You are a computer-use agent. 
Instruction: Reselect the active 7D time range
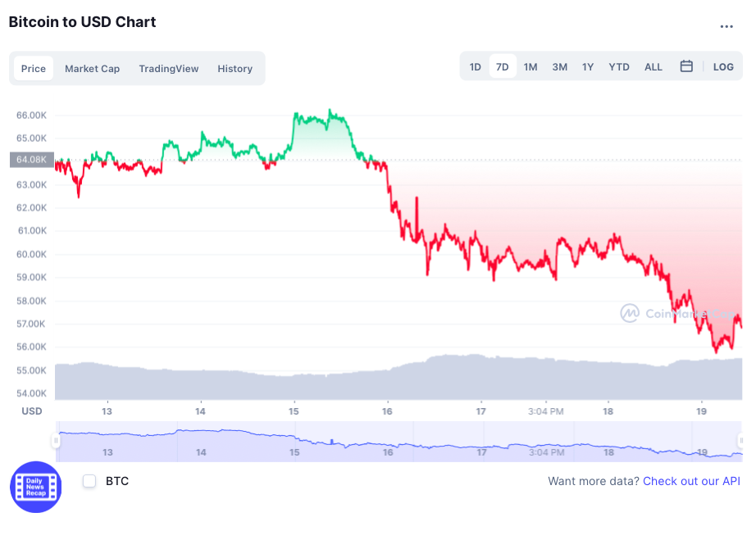[503, 66]
